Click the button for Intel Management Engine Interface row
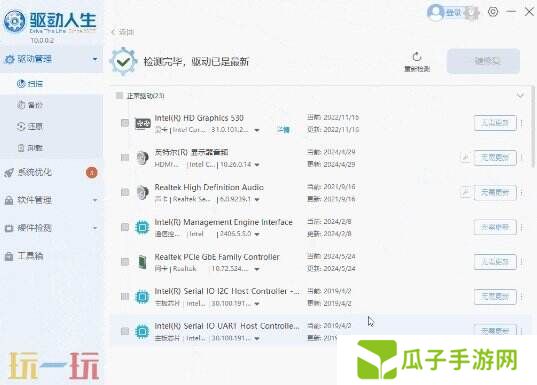The image size is (537, 385). (x=495, y=227)
